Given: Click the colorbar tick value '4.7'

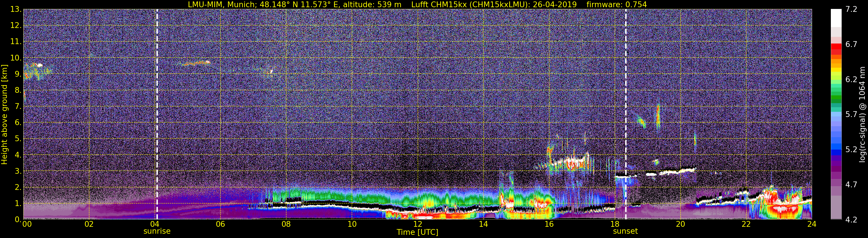Looking at the screenshot, I should click(x=851, y=185).
